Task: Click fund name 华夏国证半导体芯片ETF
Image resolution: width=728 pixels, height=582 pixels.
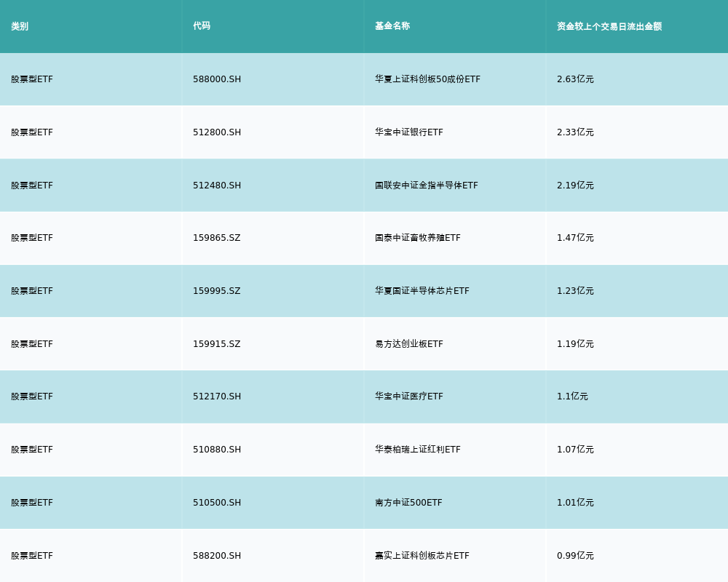Action: click(x=422, y=291)
